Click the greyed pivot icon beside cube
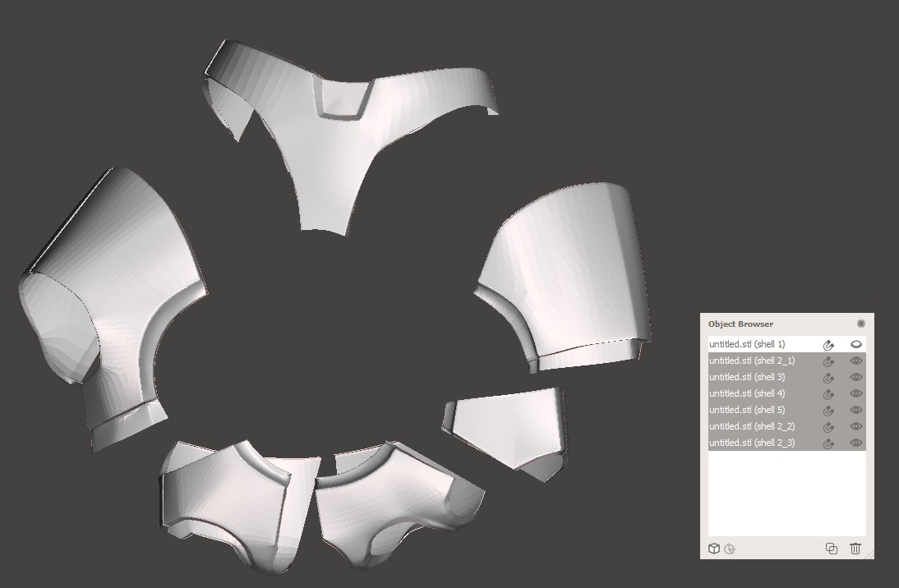Image resolution: width=899 pixels, height=588 pixels. pyautogui.click(x=729, y=549)
